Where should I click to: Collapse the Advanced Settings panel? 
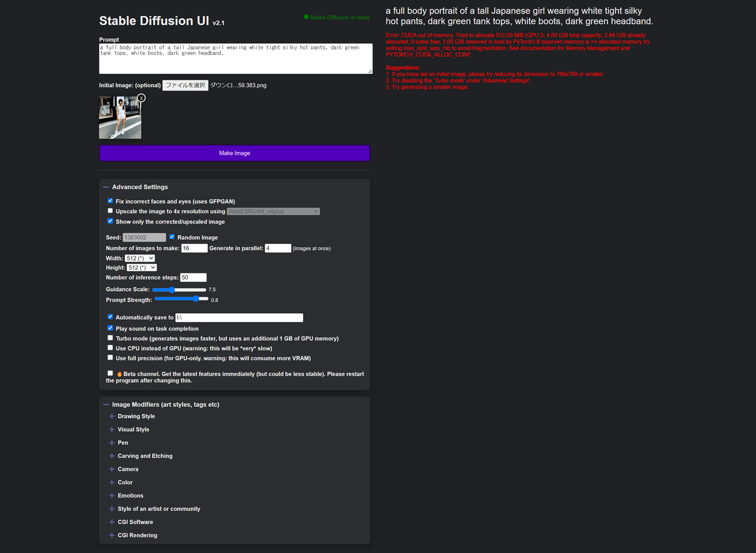(x=106, y=187)
